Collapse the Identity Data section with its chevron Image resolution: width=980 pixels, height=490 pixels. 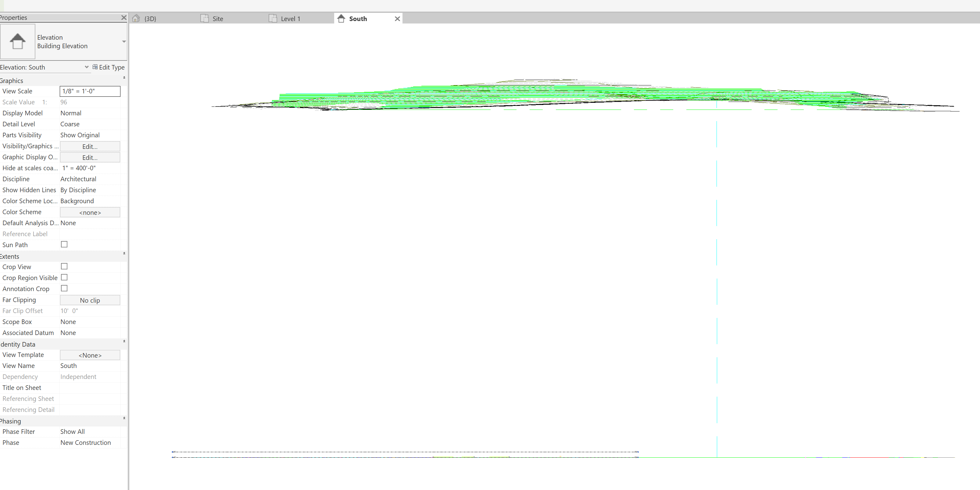pos(124,341)
